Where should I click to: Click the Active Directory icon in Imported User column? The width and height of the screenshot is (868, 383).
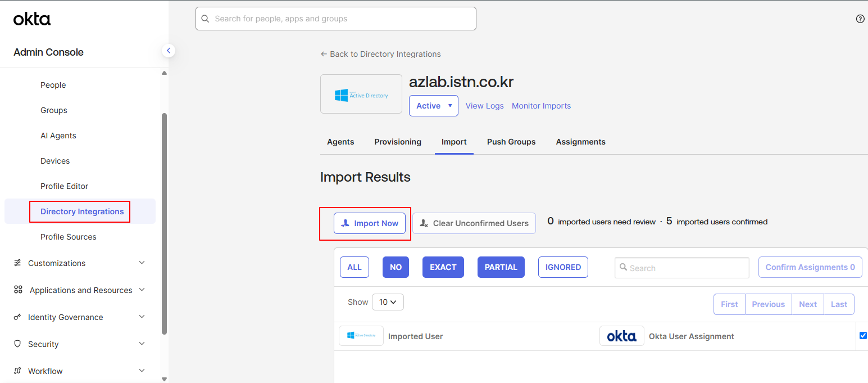pyautogui.click(x=361, y=336)
